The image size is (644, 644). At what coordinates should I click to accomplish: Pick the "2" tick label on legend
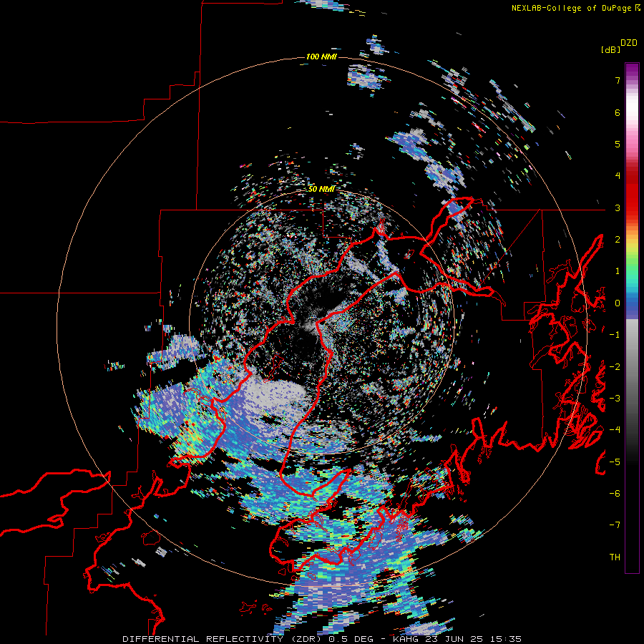pyautogui.click(x=618, y=240)
